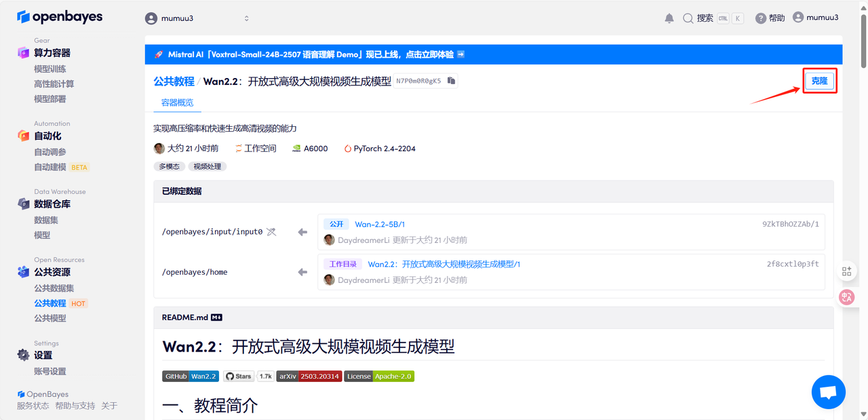Select the 容器概览 tab
This screenshot has width=868, height=420.
(x=177, y=102)
